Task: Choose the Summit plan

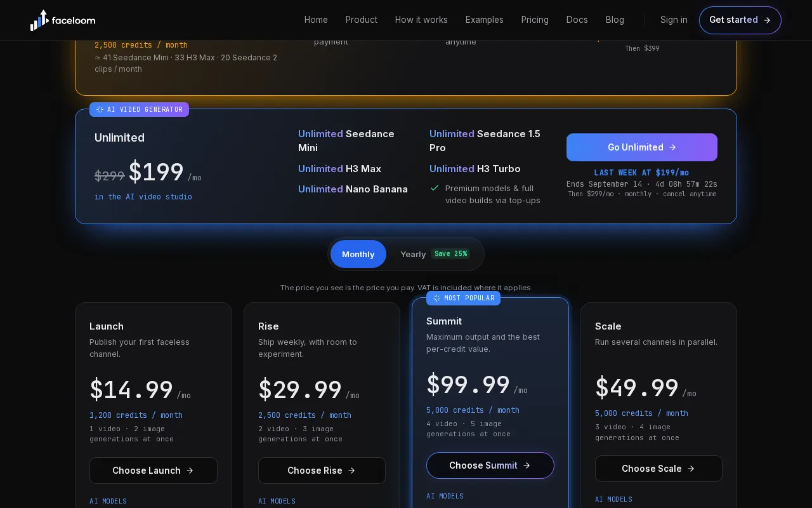Action: click(x=490, y=465)
